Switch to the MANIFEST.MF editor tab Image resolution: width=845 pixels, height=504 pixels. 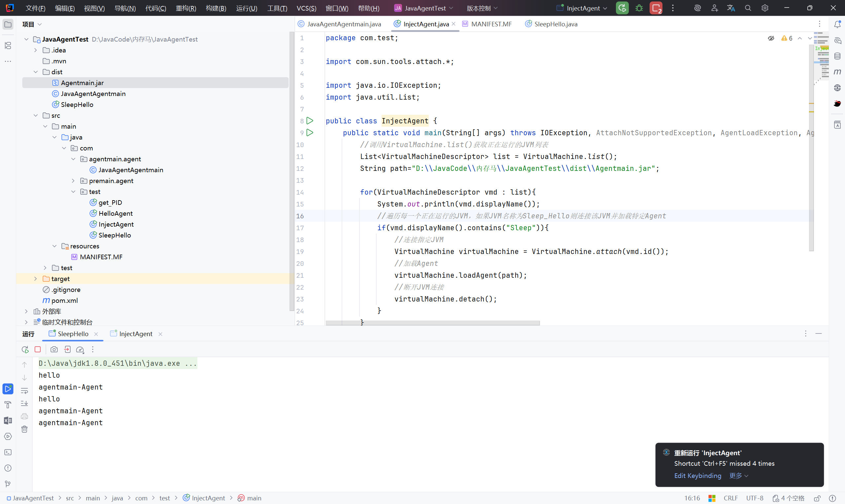coord(490,24)
